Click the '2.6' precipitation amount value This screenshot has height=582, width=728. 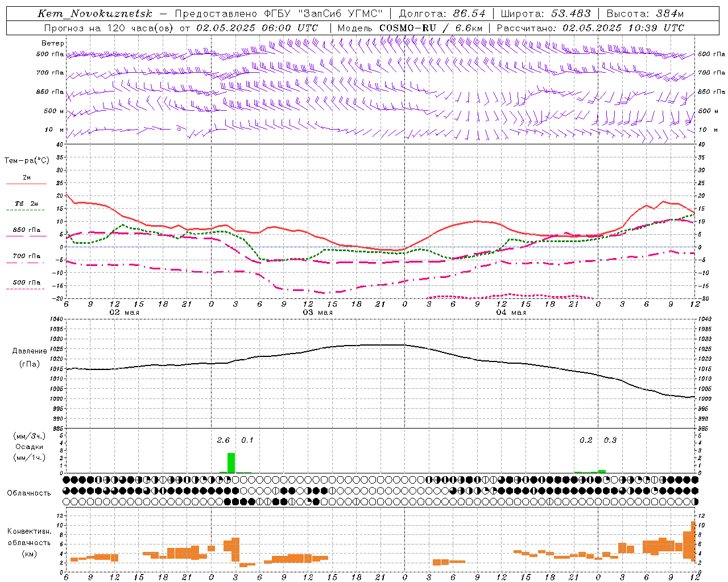[x=224, y=440]
